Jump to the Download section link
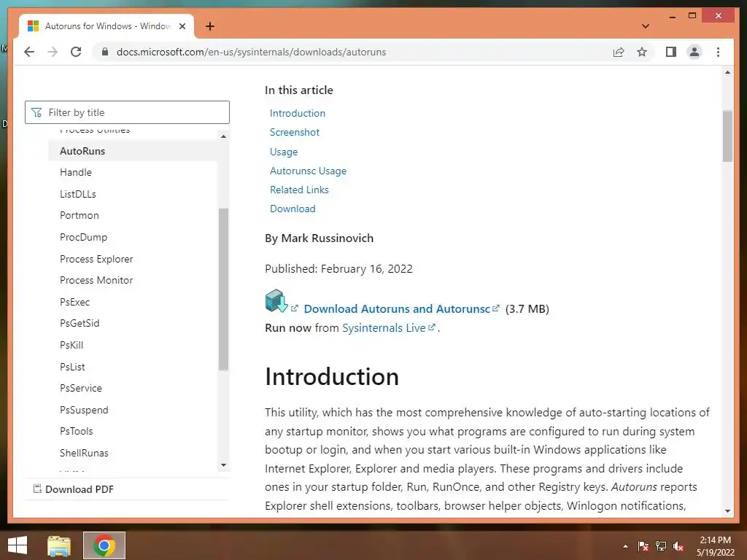Viewport: 747px width, 560px height. point(293,209)
